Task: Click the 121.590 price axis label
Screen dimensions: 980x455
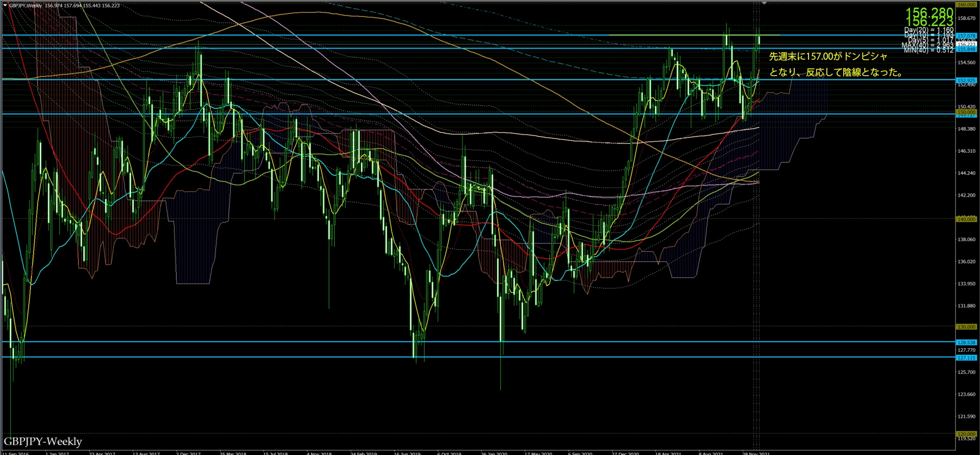Action: pyautogui.click(x=967, y=417)
